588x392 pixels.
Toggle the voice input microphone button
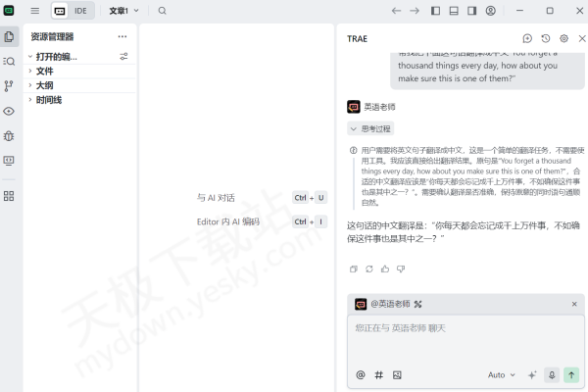(x=552, y=374)
